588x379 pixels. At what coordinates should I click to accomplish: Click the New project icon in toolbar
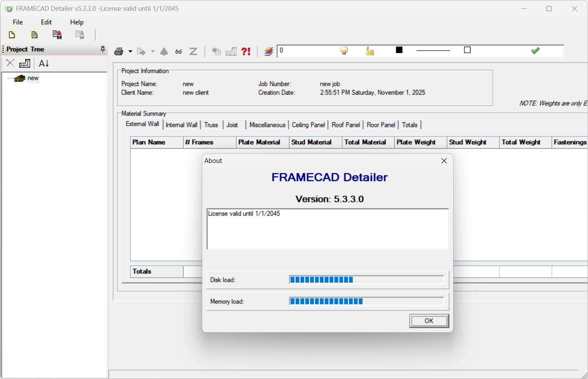pos(12,35)
